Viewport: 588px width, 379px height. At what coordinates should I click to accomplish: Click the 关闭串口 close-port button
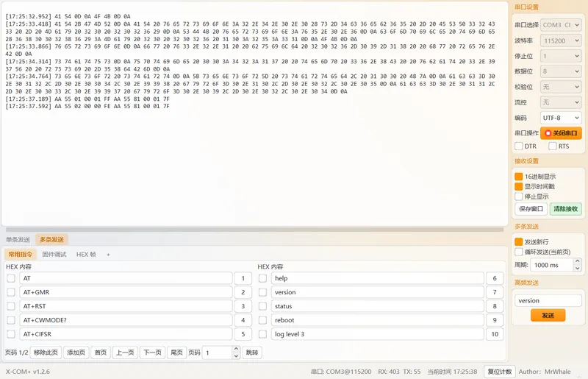coord(561,133)
